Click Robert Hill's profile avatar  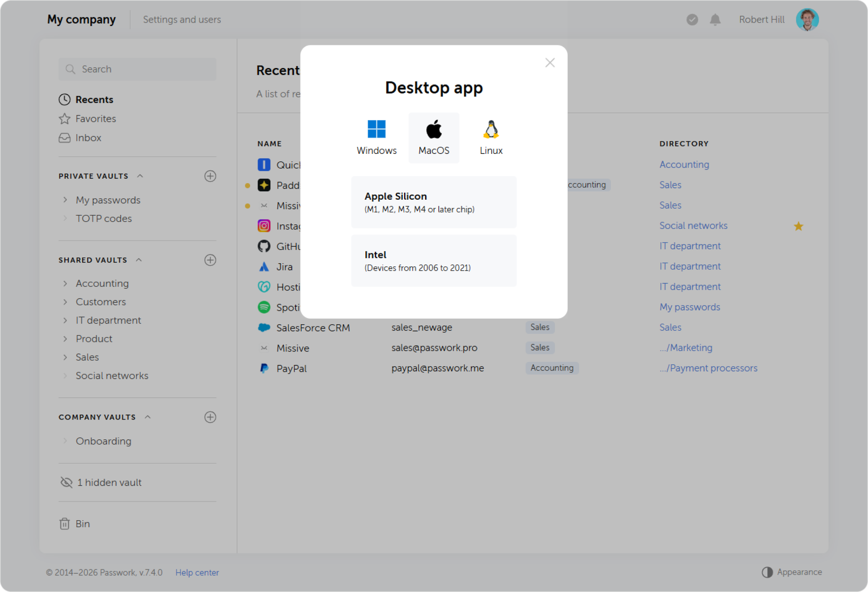pyautogui.click(x=807, y=19)
